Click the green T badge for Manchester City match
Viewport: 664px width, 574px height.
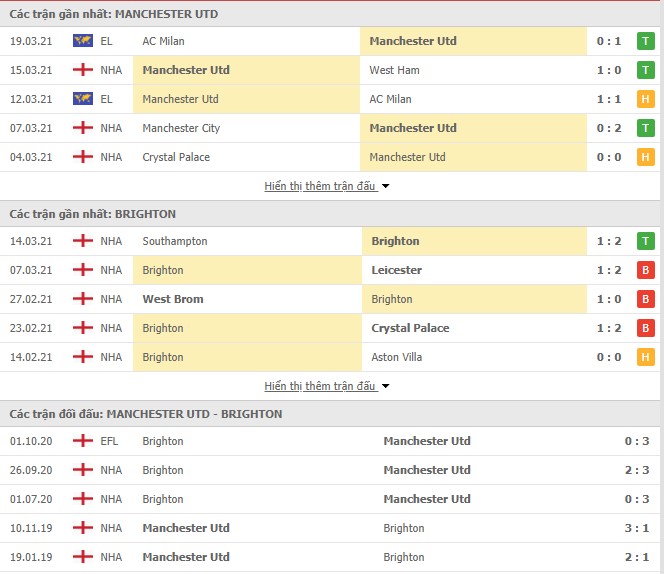point(645,128)
